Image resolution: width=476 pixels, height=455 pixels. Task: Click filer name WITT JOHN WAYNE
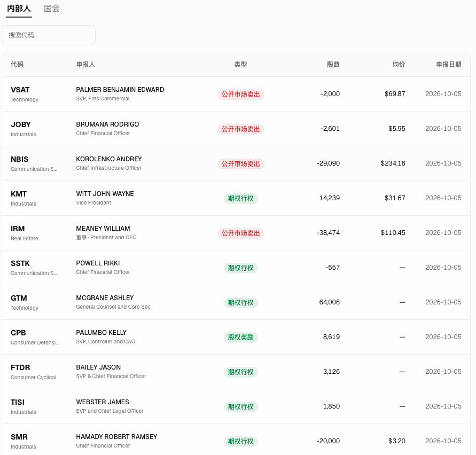click(105, 194)
